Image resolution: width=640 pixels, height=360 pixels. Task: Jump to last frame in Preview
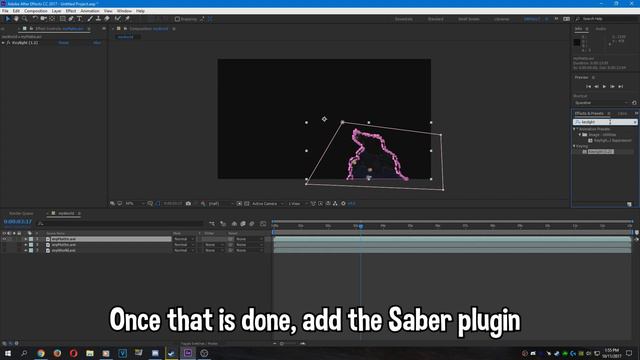click(620, 87)
